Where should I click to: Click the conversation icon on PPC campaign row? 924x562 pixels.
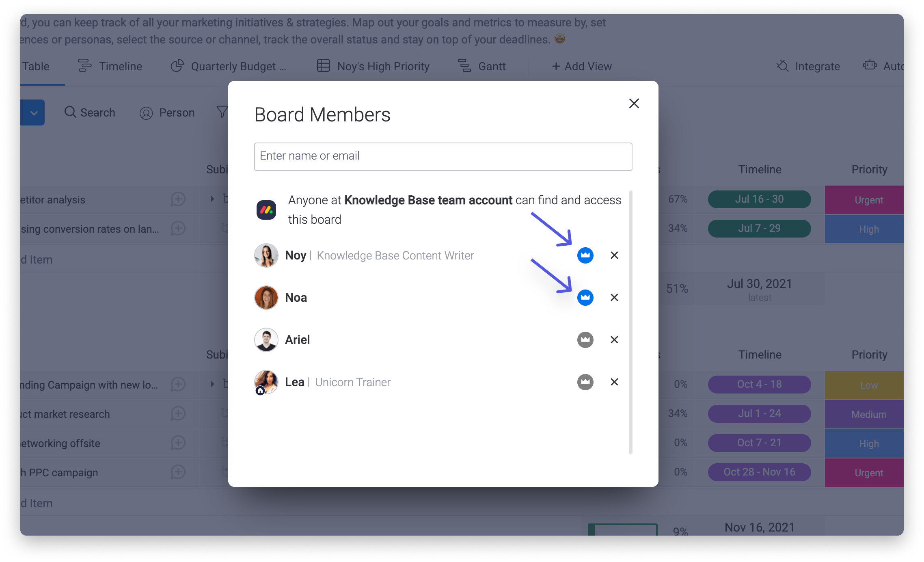(177, 472)
